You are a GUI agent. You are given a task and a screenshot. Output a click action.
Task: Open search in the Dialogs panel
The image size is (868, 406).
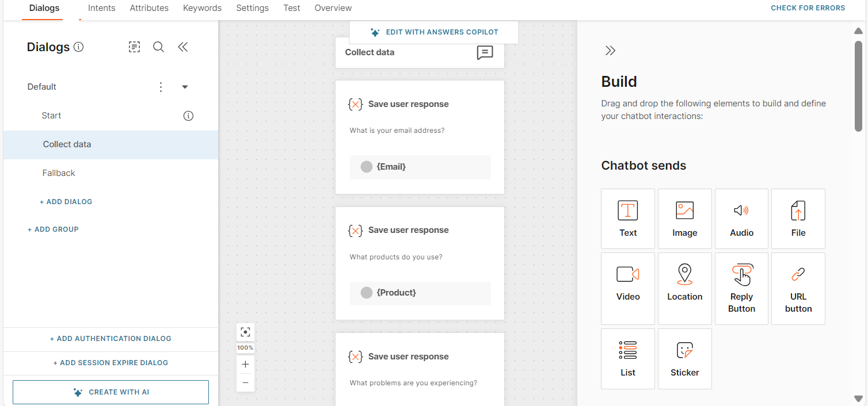tap(158, 47)
